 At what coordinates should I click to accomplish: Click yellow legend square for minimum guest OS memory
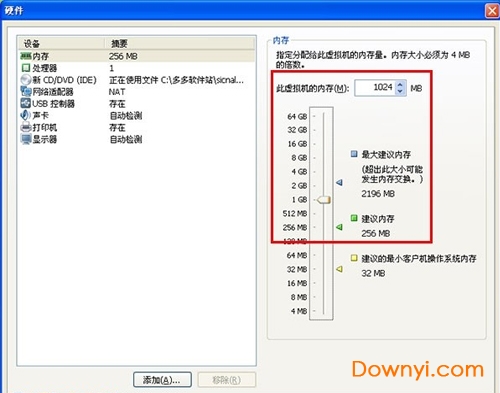click(354, 258)
